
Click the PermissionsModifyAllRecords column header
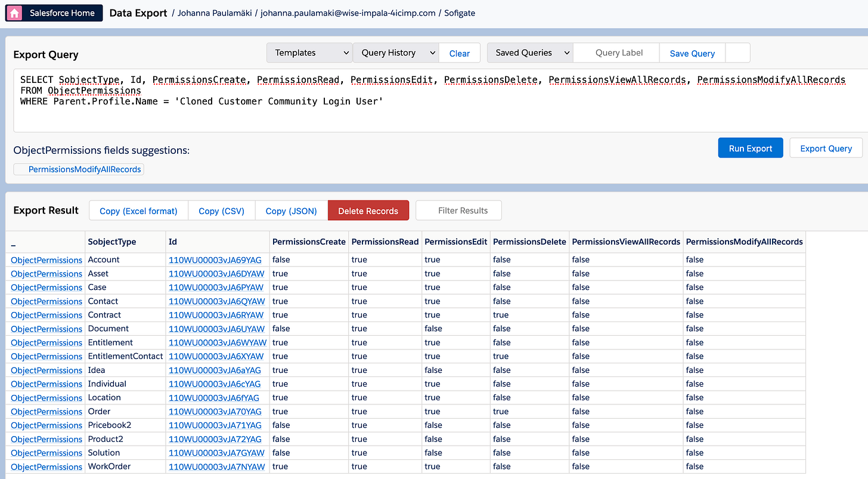pos(745,242)
